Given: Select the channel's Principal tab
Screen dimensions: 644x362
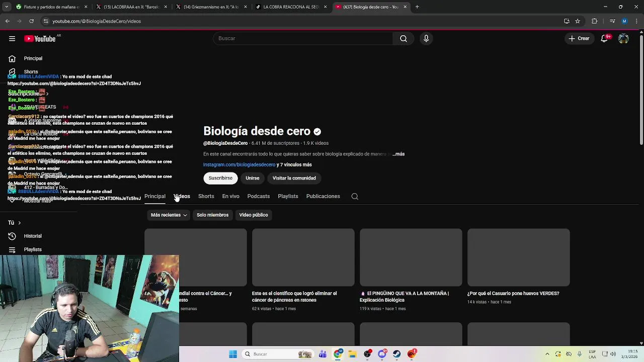Looking at the screenshot, I should click(155, 196).
